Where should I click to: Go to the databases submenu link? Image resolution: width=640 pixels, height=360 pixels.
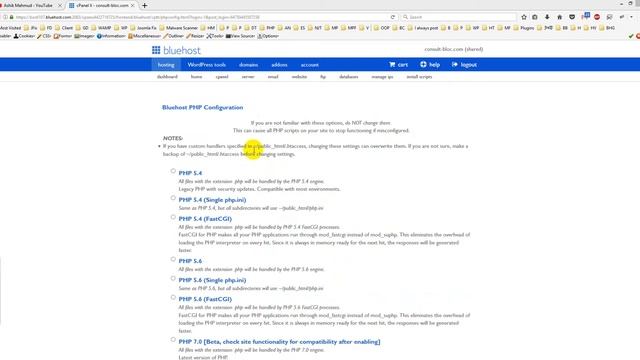(349, 77)
